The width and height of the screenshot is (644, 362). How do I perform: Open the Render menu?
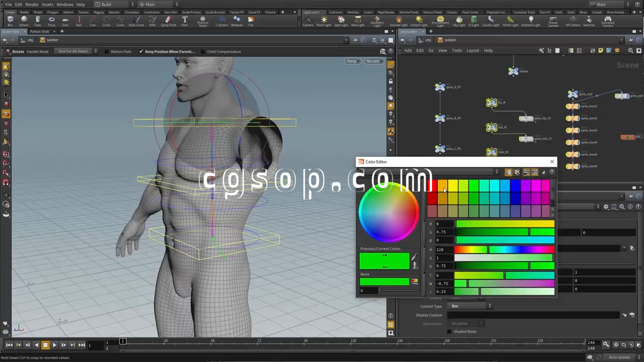pyautogui.click(x=32, y=5)
